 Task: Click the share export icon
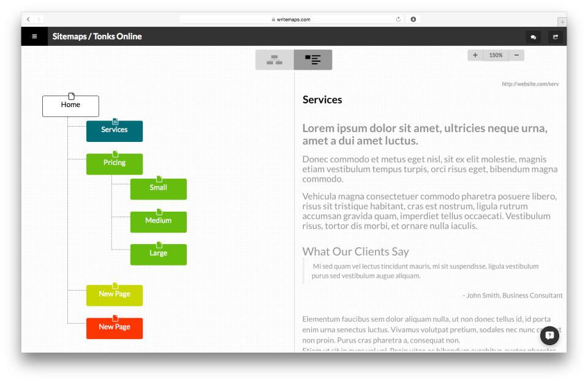pyautogui.click(x=556, y=37)
